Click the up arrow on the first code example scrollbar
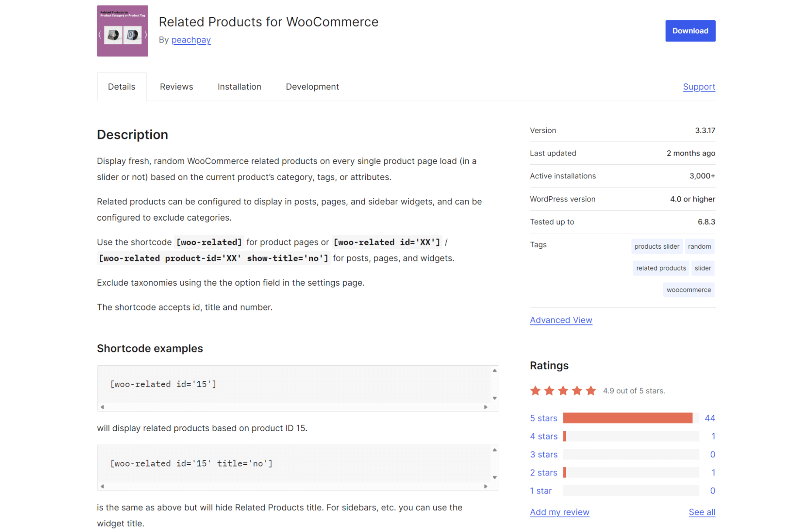812x532 pixels. (x=494, y=370)
